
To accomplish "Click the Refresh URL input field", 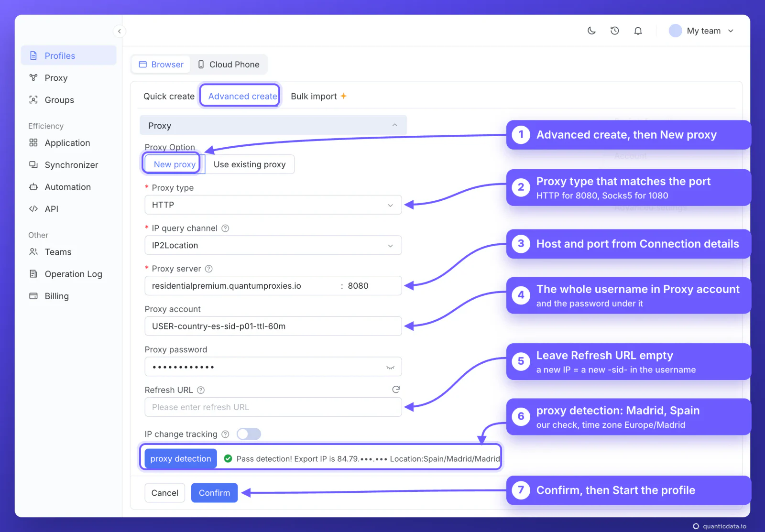I will click(x=273, y=407).
